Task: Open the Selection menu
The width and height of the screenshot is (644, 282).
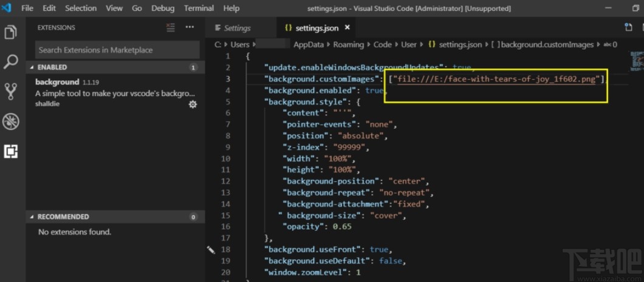Action: click(x=80, y=9)
